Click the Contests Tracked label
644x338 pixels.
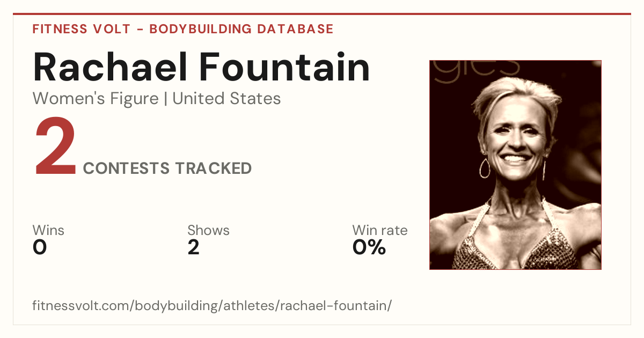click(x=167, y=168)
